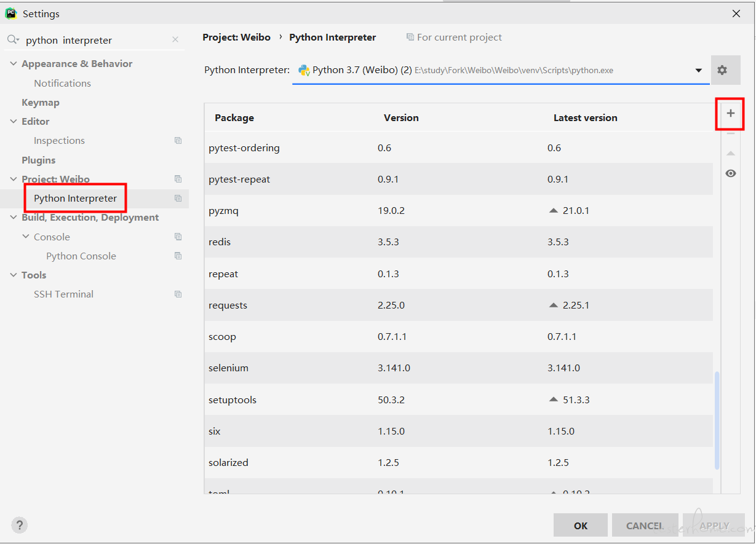Select the redis package name

(x=220, y=242)
